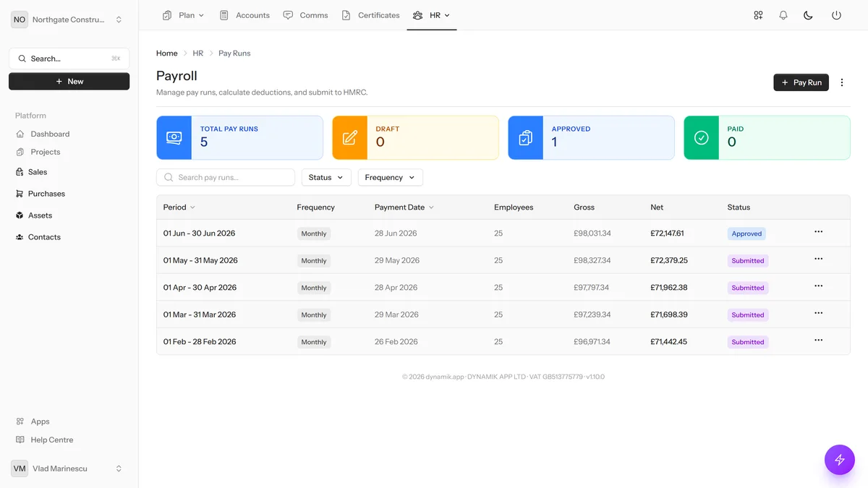Click the NO company avatar badge
Image resolution: width=868 pixels, height=488 pixels.
coord(20,20)
